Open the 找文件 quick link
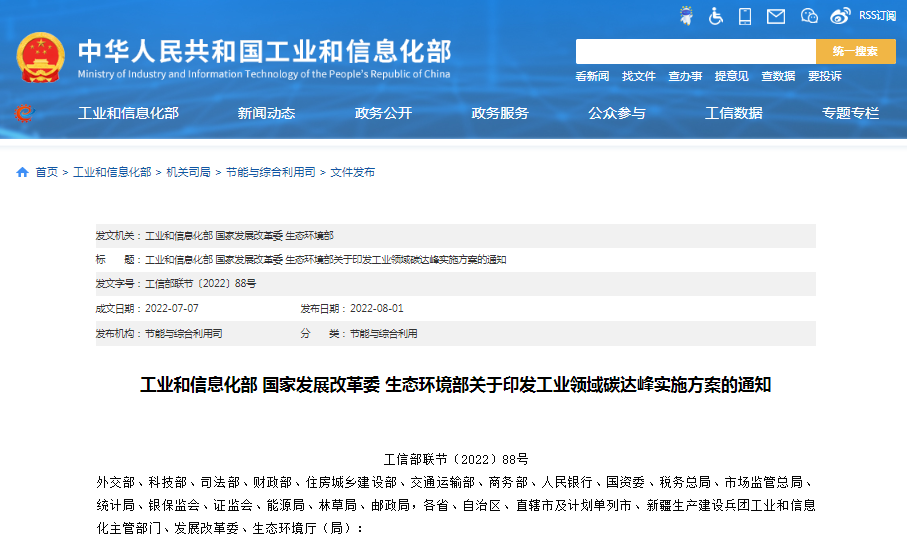The height and width of the screenshot is (552, 907). tap(639, 76)
